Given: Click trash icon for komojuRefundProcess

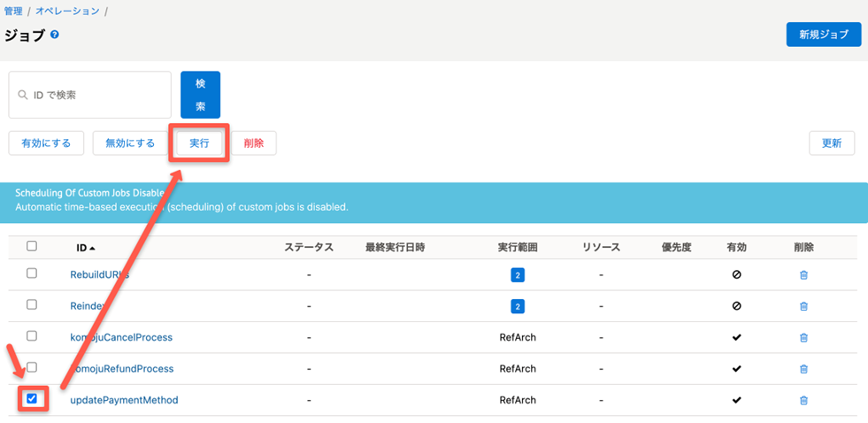Looking at the screenshot, I should click(803, 369).
